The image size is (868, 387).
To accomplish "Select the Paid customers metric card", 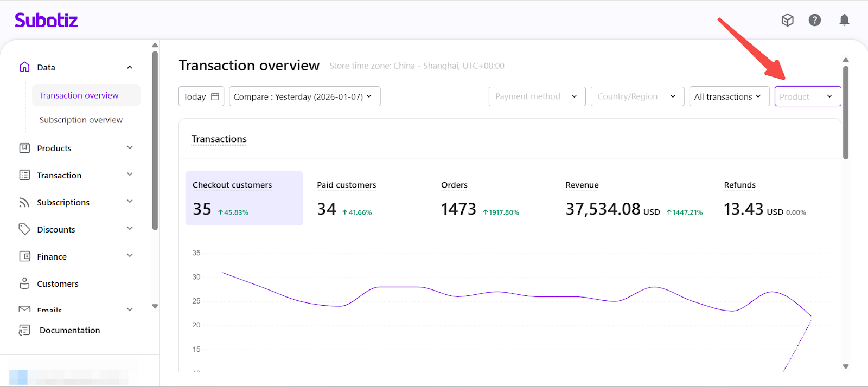I will (347, 198).
